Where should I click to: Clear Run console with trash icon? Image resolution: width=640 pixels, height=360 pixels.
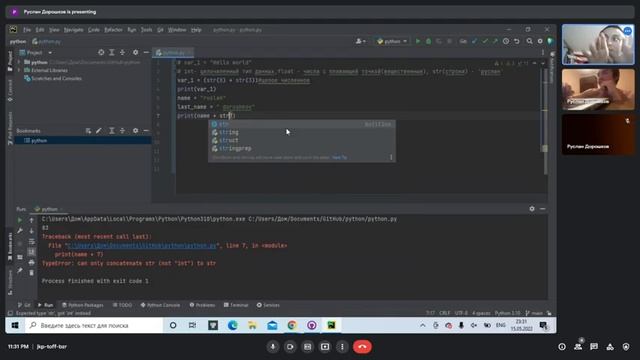(31, 273)
